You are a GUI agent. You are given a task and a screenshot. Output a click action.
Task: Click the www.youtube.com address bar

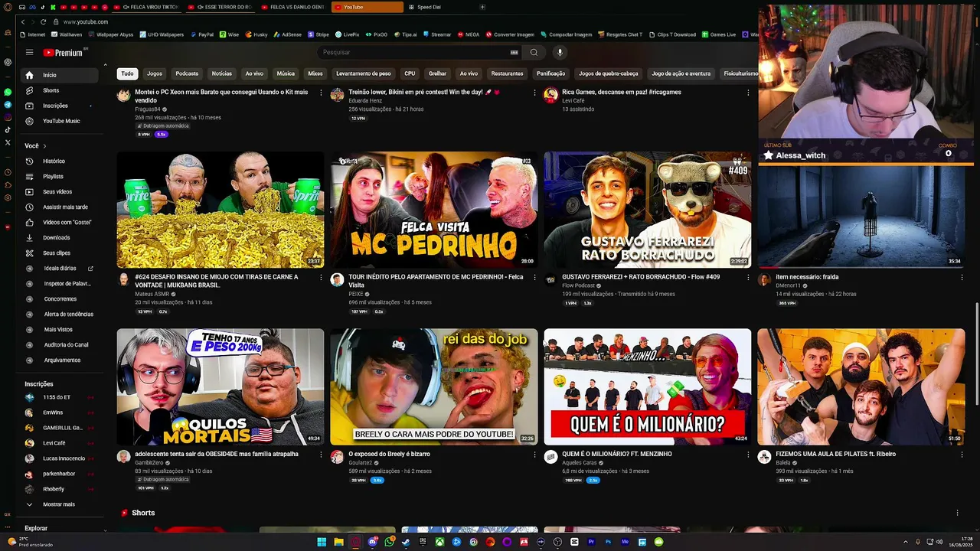click(85, 22)
